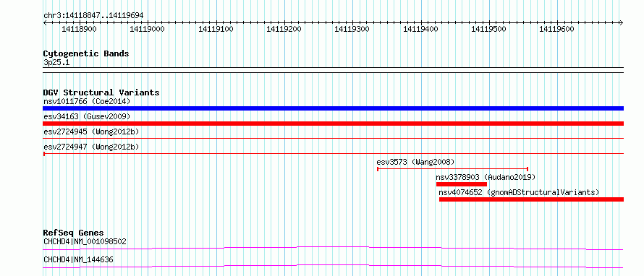Screen dimensions: 644x276
Task: Select the esv2724947 thin red variant line
Action: point(333,153)
